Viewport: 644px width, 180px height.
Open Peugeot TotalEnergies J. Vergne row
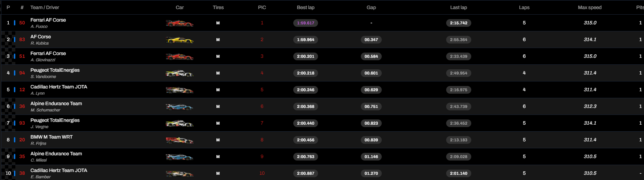pyautogui.click(x=322, y=123)
